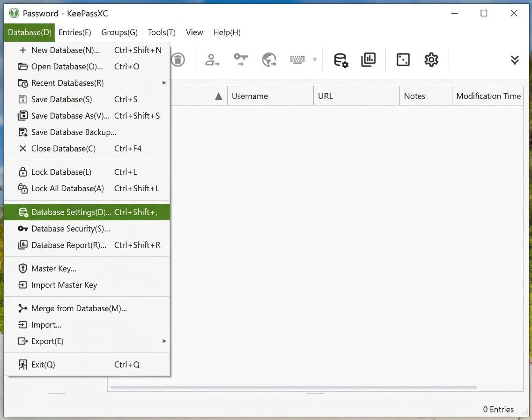Open the Groups(G) menu

pos(119,32)
